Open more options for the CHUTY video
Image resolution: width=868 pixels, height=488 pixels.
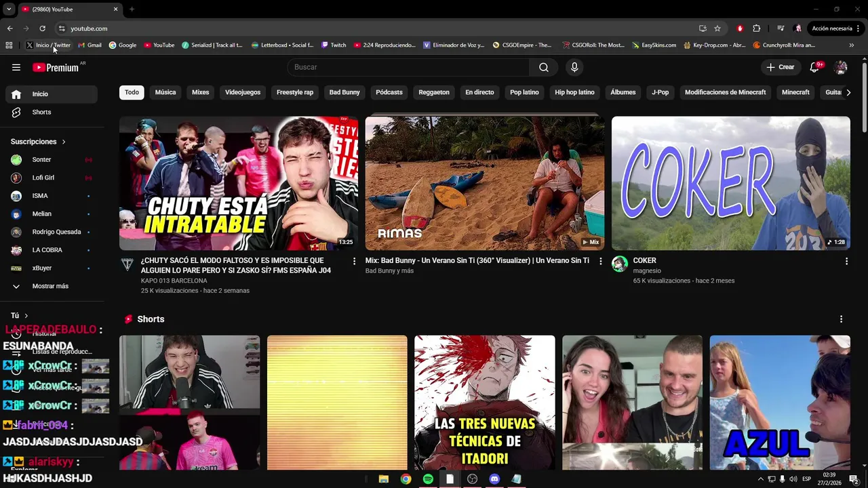coord(354,261)
